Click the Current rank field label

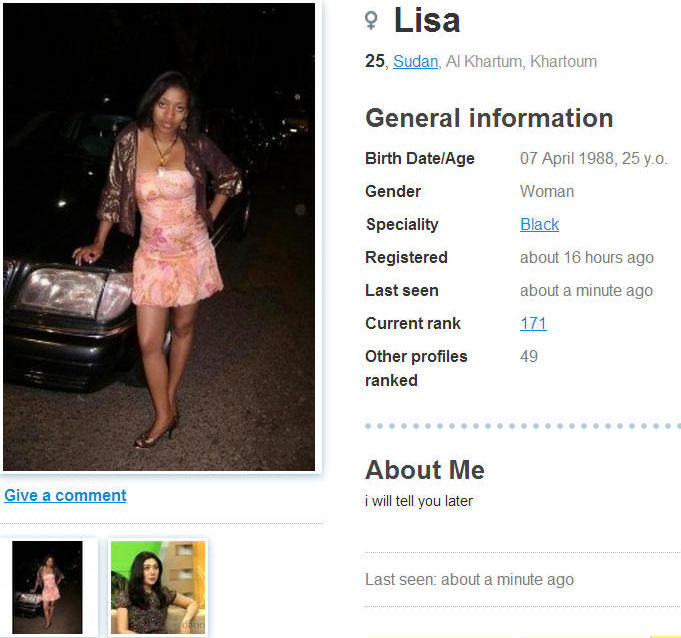[413, 323]
